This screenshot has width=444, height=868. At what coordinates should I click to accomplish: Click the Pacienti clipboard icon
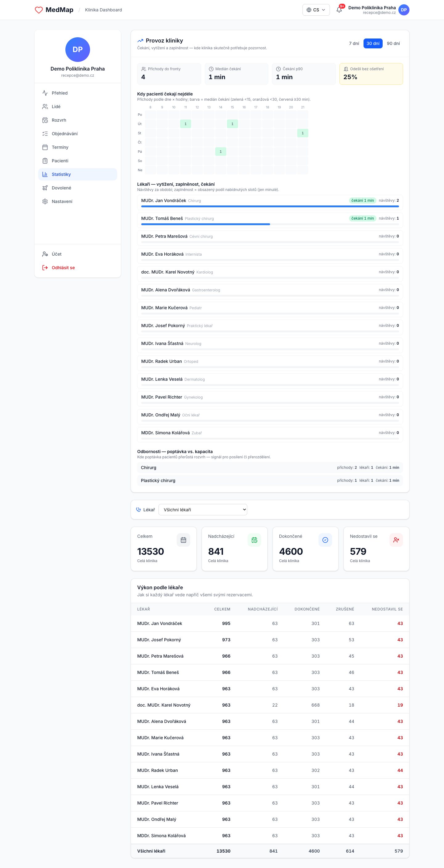coord(45,161)
